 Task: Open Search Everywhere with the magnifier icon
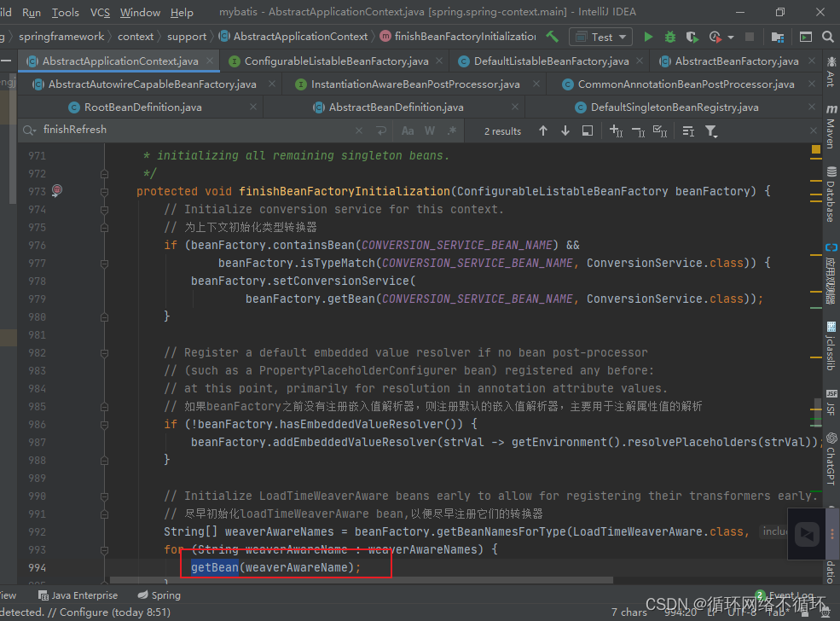[826, 38]
